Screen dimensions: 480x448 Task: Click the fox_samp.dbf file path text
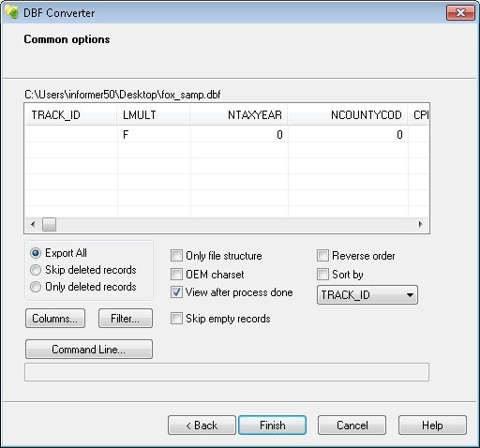(x=123, y=95)
